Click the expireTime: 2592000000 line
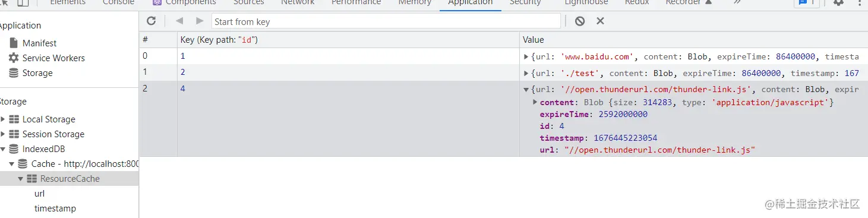The height and width of the screenshot is (218, 868). click(x=594, y=114)
